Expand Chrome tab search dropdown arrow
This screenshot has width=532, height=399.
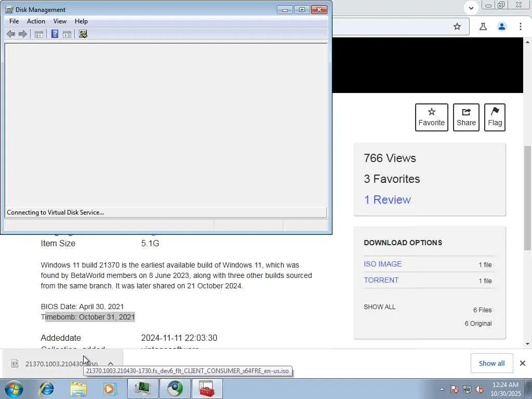coord(471,7)
